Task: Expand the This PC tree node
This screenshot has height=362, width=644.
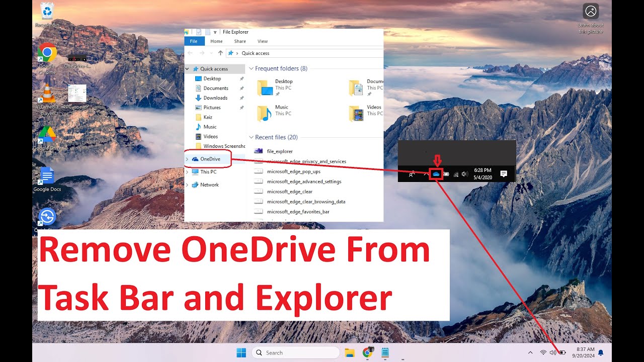Action: click(187, 172)
